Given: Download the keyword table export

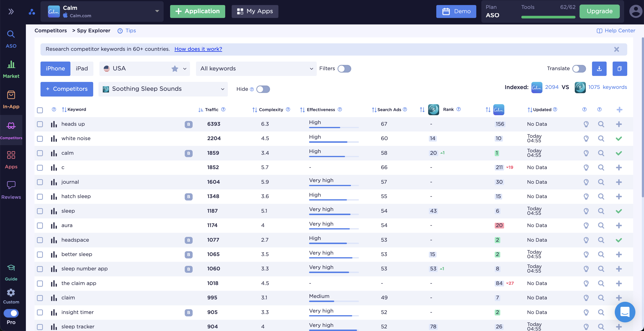Looking at the screenshot, I should [x=599, y=68].
